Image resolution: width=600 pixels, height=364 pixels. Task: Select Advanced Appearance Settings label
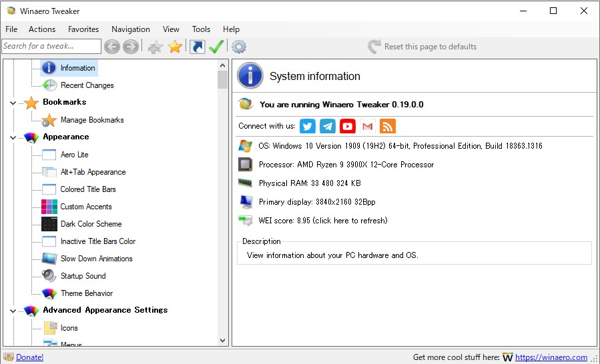[105, 310]
